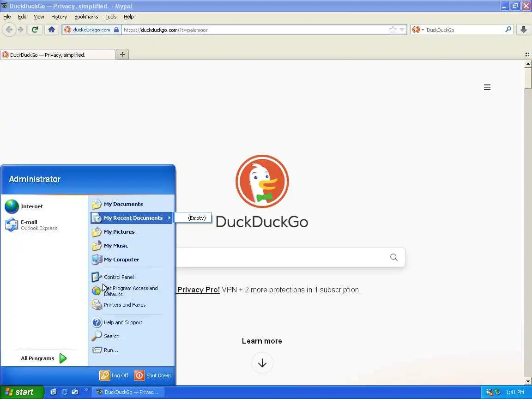532x399 pixels.
Task: Click the Show Desktop Quick Launch icon
Action: click(53, 392)
